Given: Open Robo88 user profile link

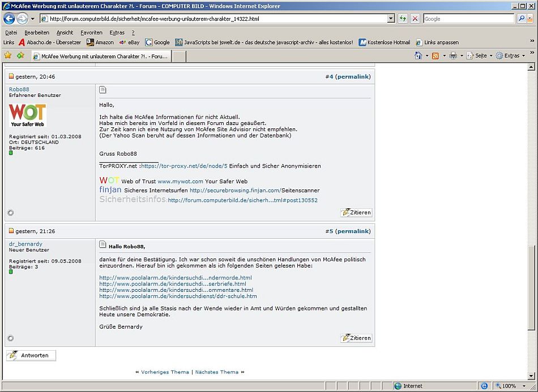Looking at the screenshot, I should click(19, 89).
